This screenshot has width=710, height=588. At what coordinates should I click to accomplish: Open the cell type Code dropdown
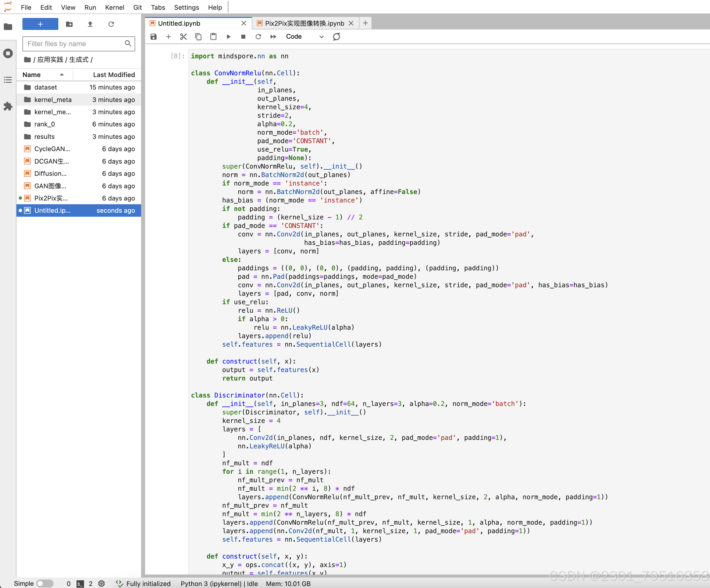[304, 36]
